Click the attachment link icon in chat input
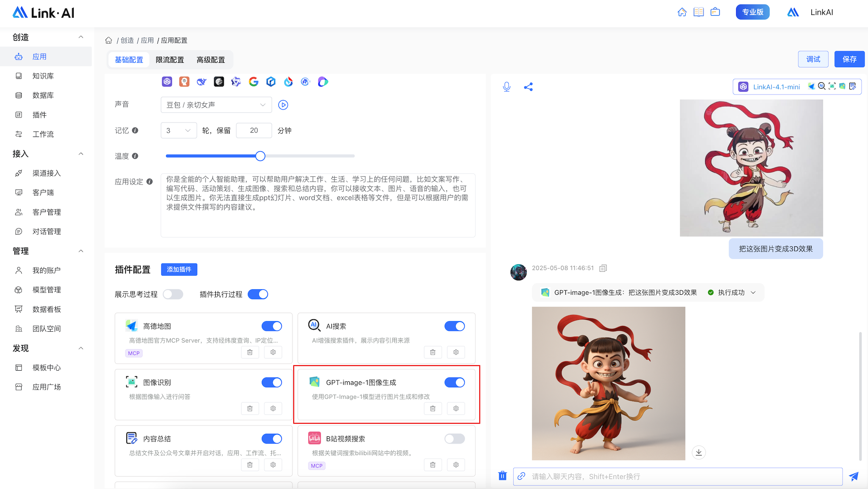The width and height of the screenshot is (868, 489). pos(522,476)
